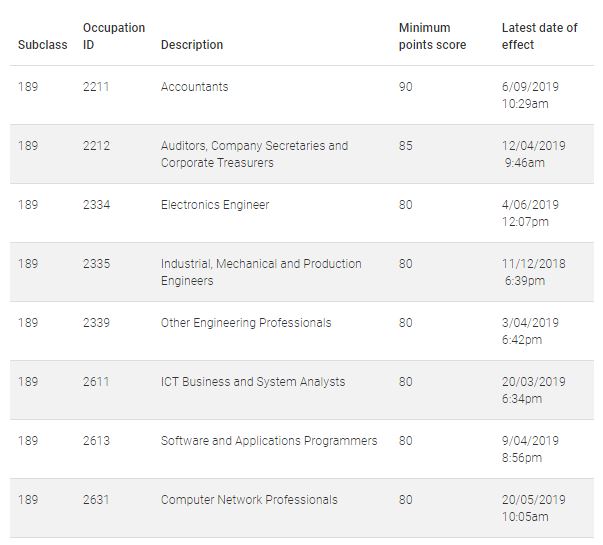Select the Description column header
The height and width of the screenshot is (545, 603).
pyautogui.click(x=192, y=45)
